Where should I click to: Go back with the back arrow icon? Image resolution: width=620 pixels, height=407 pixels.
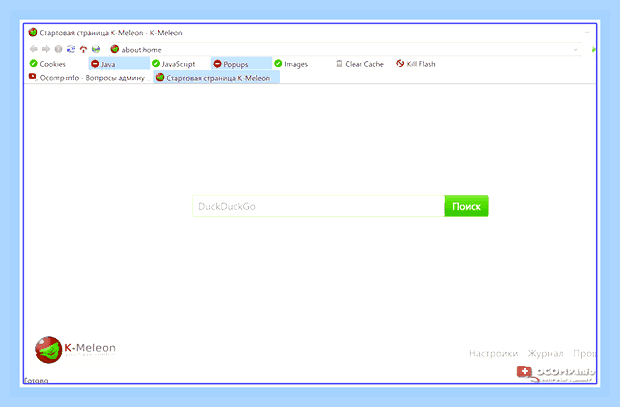tap(34, 49)
